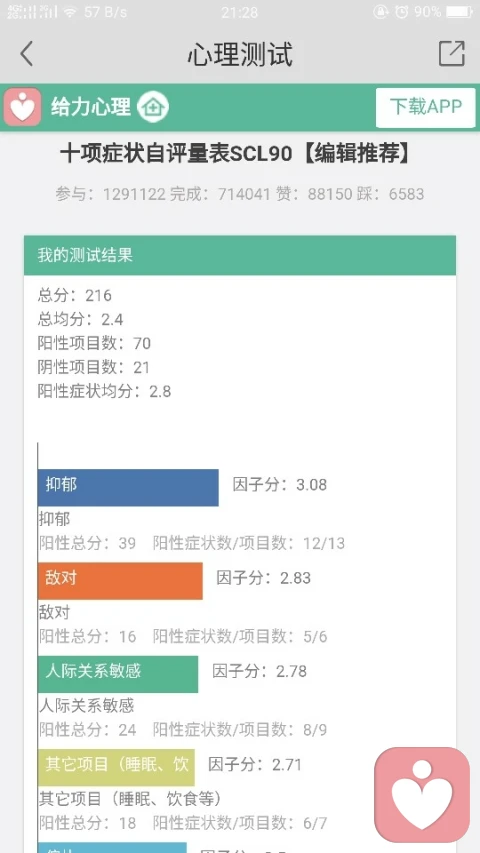Tap the back arrow in header
This screenshot has width=480, height=853.
tap(27, 54)
